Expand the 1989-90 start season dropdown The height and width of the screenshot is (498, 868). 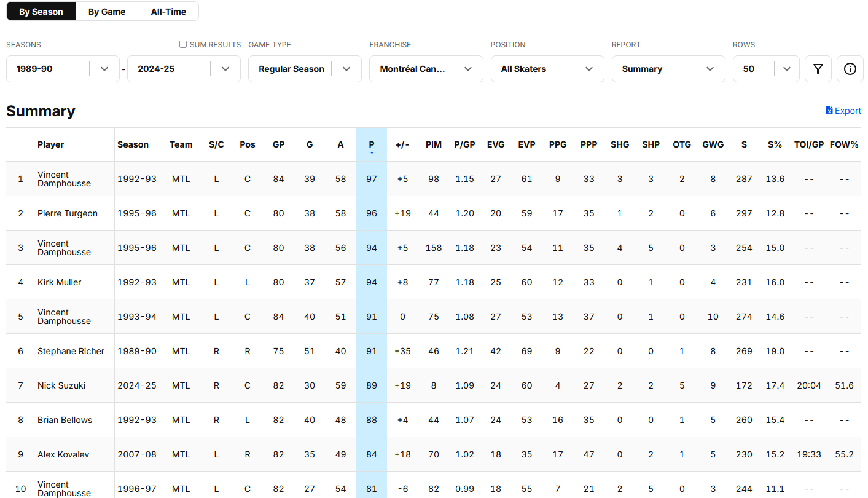[x=63, y=69]
